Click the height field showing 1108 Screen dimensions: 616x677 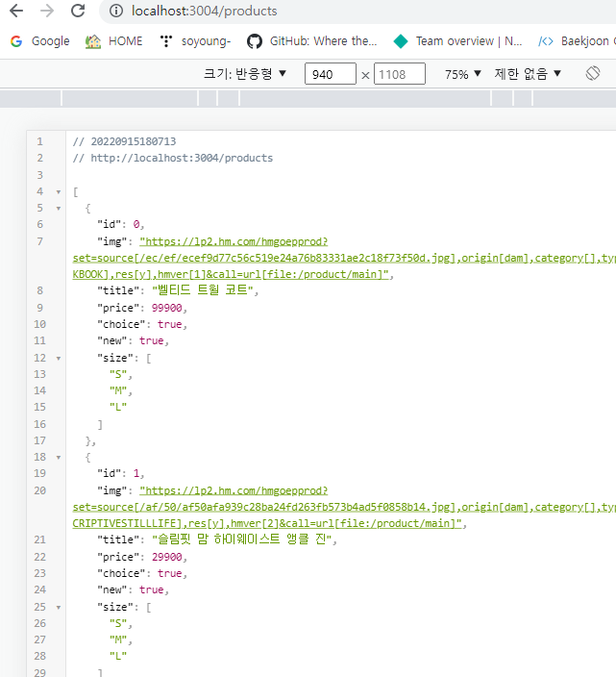400,74
